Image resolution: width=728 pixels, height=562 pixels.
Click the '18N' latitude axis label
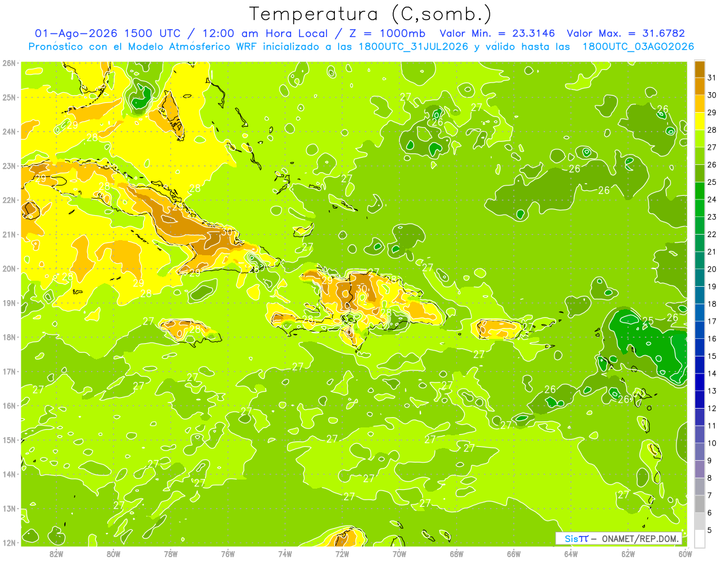point(9,337)
